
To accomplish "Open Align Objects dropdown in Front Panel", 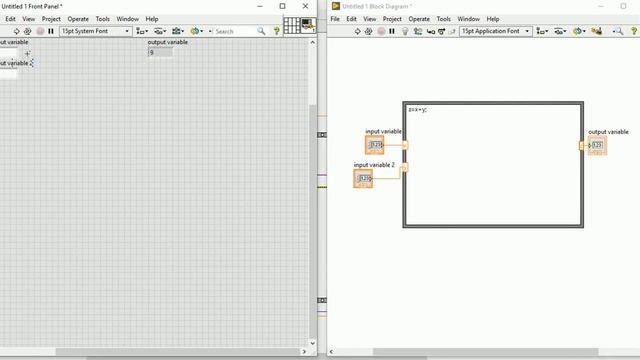I will click(x=142, y=31).
